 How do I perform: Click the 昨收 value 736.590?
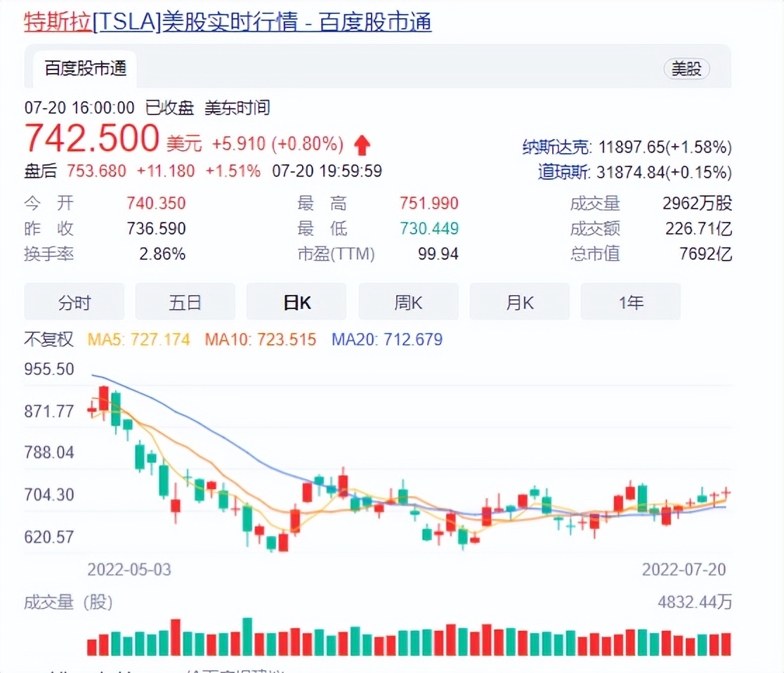pos(156,228)
